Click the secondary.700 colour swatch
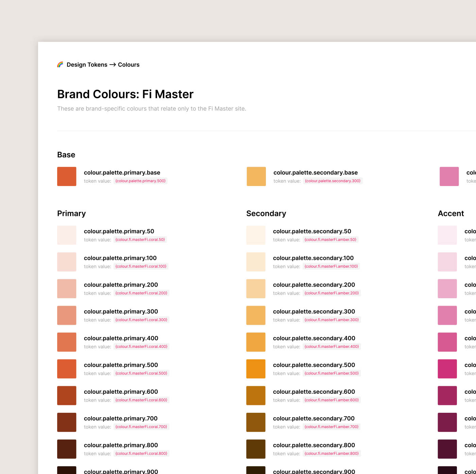 tap(256, 422)
